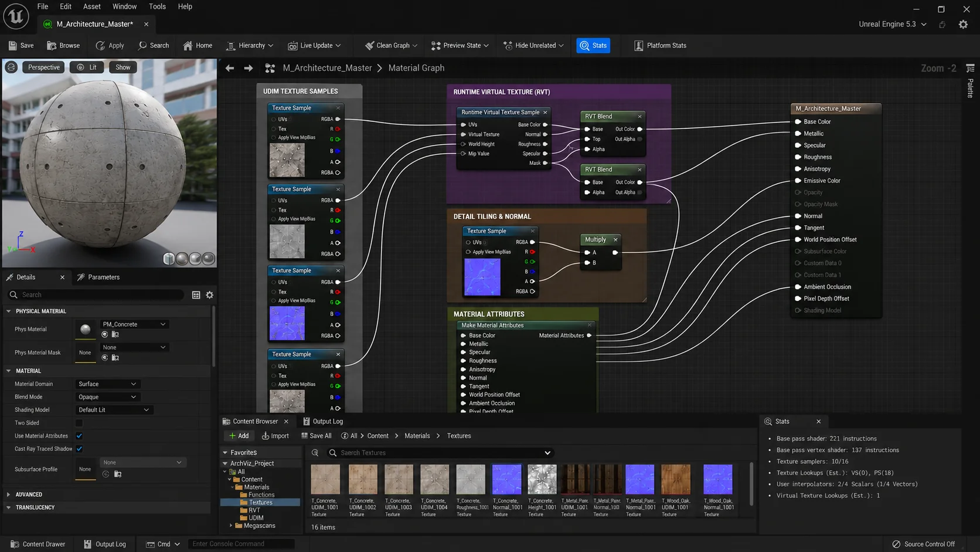Open Source Control Off status
The height and width of the screenshot is (552, 980).
click(x=923, y=544)
